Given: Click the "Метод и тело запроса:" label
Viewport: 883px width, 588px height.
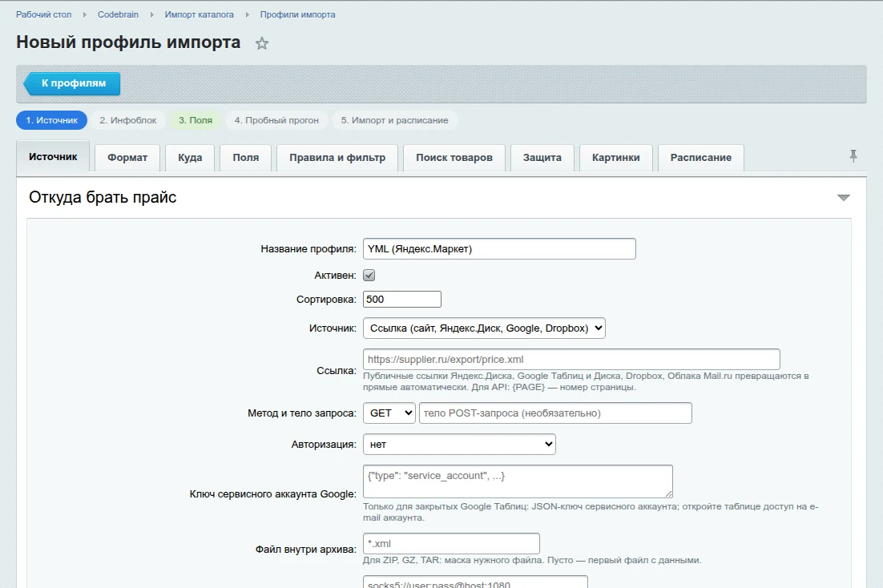Looking at the screenshot, I should click(x=302, y=413).
